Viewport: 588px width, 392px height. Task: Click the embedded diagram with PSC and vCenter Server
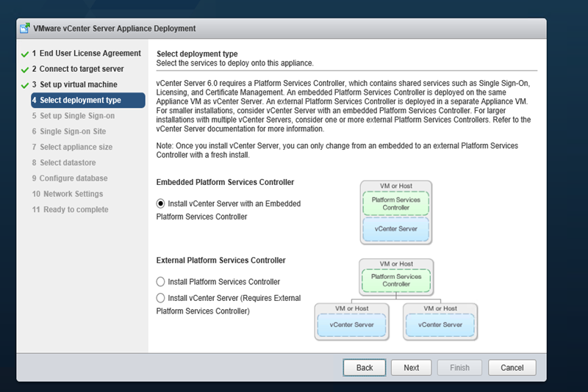pos(396,213)
